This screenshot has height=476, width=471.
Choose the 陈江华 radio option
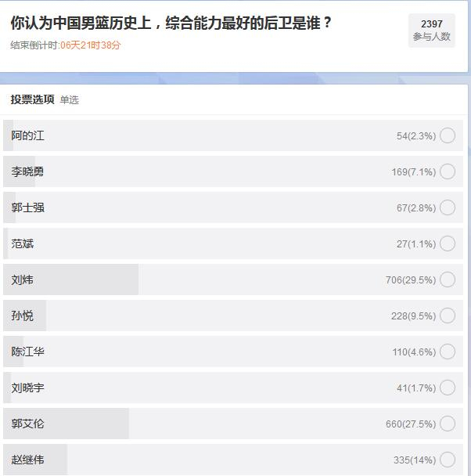pyautogui.click(x=448, y=352)
